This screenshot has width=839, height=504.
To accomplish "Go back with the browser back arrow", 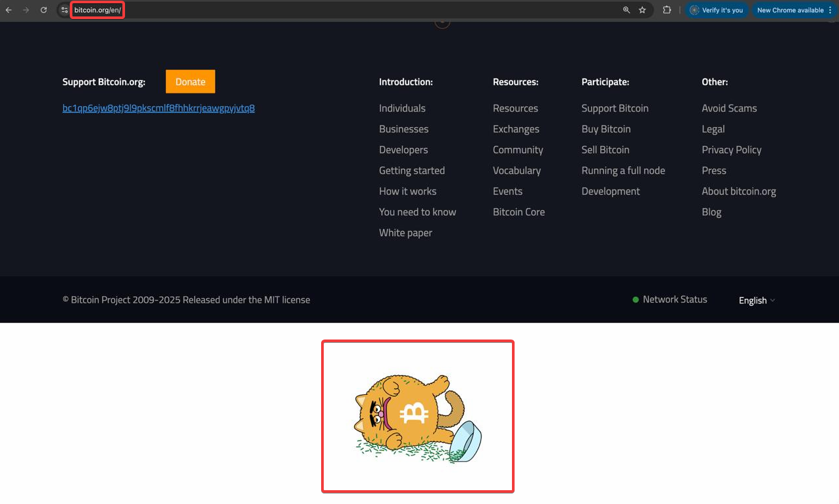I will tap(9, 10).
